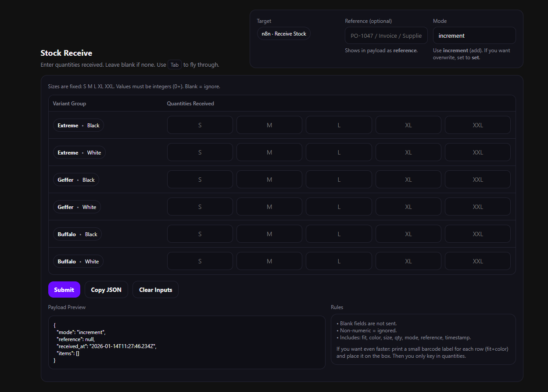Image resolution: width=548 pixels, height=392 pixels.
Task: Click the Geffer • White variant tag
Action: coord(77,207)
